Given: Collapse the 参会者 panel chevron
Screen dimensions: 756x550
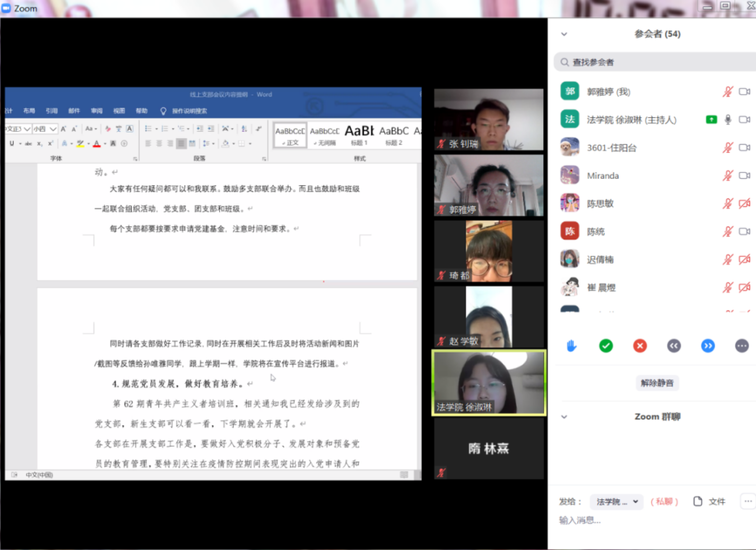Looking at the screenshot, I should 564,34.
